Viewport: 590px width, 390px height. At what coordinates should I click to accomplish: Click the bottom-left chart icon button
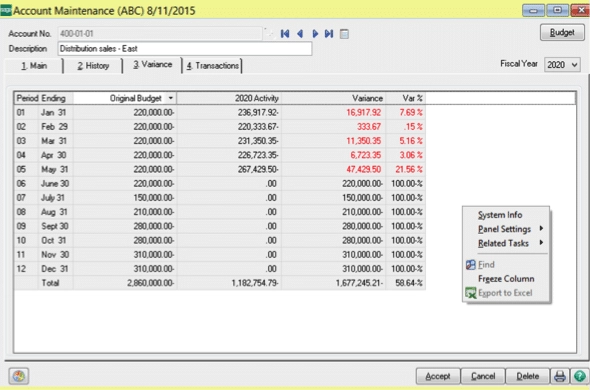(19, 376)
